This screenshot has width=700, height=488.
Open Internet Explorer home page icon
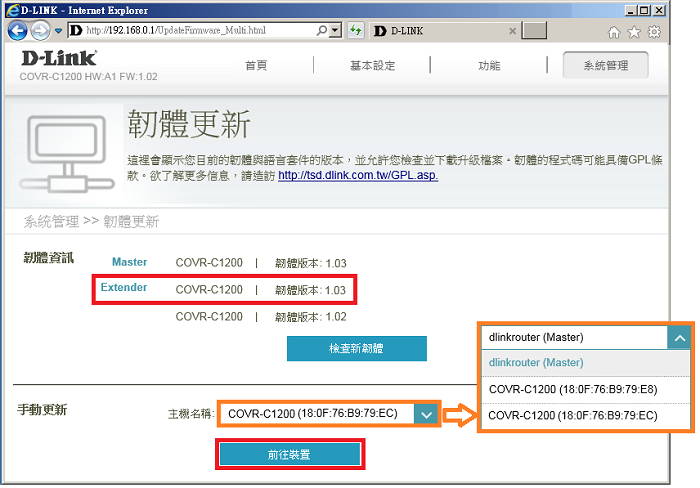(614, 32)
